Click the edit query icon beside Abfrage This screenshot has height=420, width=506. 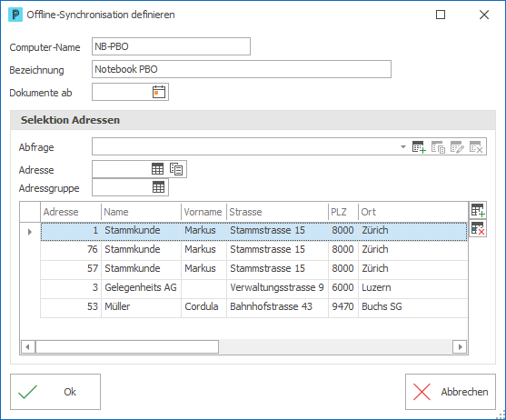pyautogui.click(x=457, y=147)
